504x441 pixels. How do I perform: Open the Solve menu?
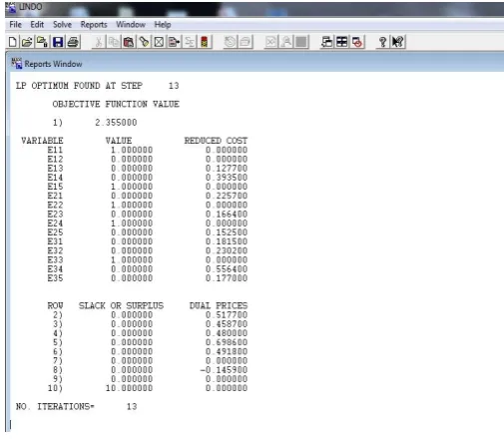click(x=62, y=25)
